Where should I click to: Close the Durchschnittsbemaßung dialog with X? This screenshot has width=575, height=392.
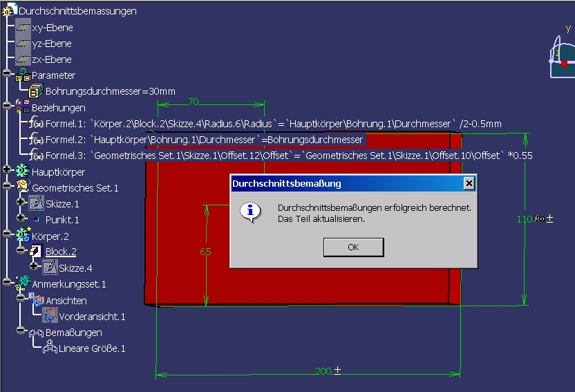(x=469, y=183)
